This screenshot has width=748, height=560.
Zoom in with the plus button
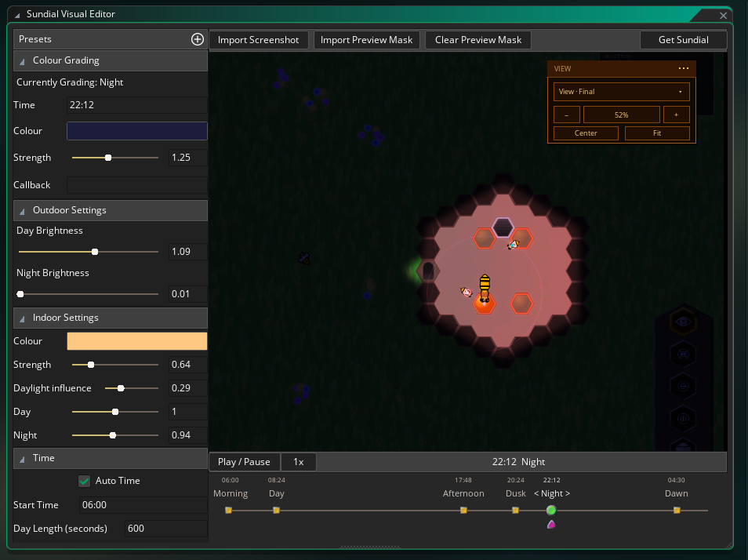tap(676, 115)
